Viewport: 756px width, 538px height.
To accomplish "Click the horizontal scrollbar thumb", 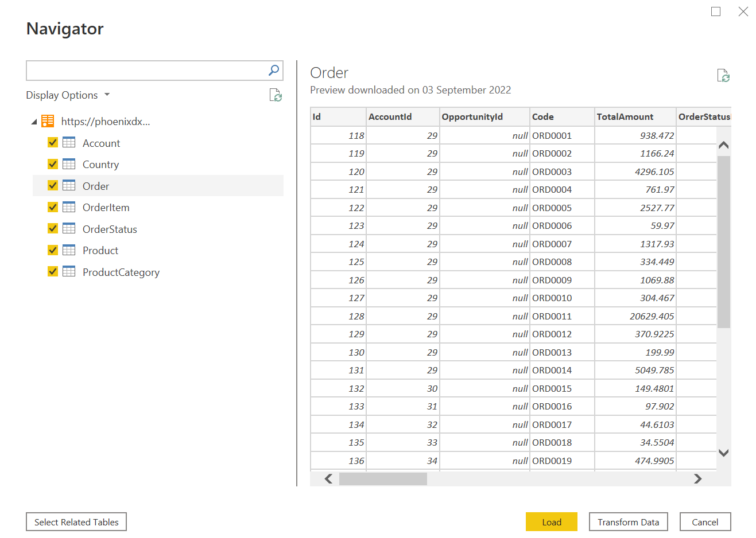I will (383, 479).
